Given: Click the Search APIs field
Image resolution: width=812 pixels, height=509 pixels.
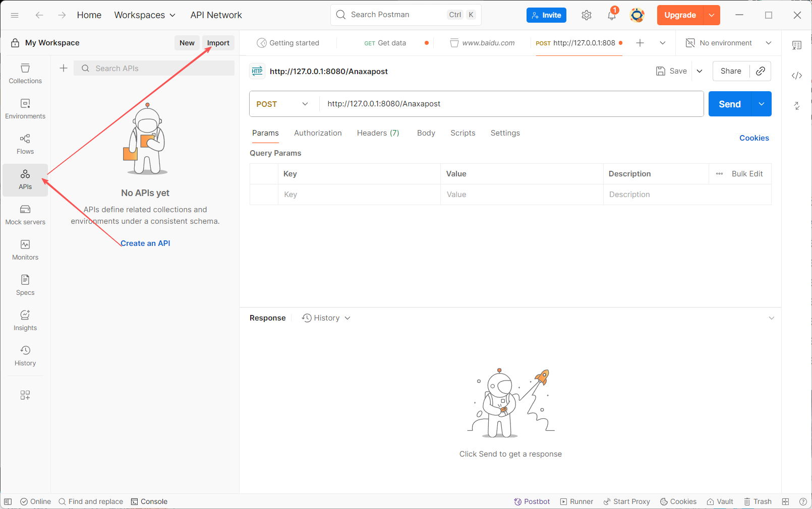Looking at the screenshot, I should tap(154, 68).
